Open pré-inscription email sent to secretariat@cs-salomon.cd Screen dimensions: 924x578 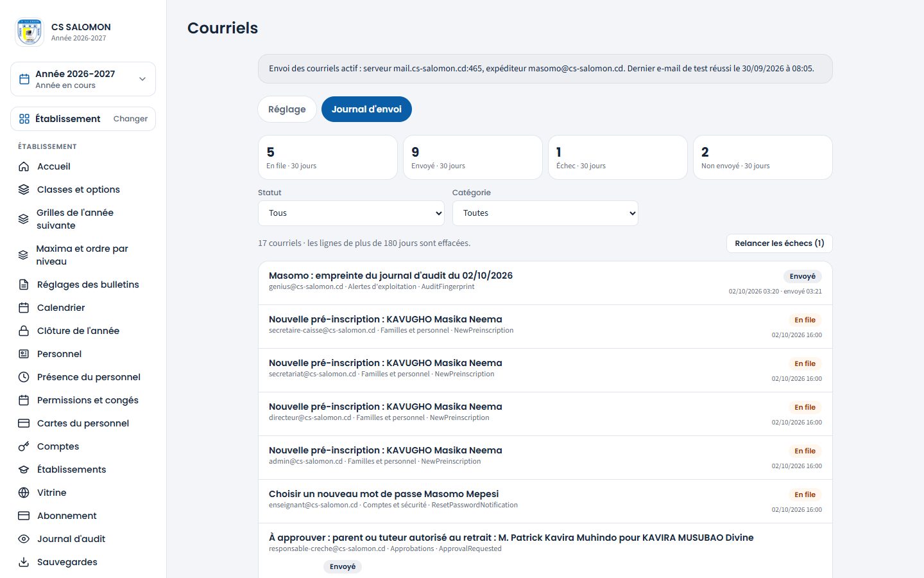(x=545, y=371)
